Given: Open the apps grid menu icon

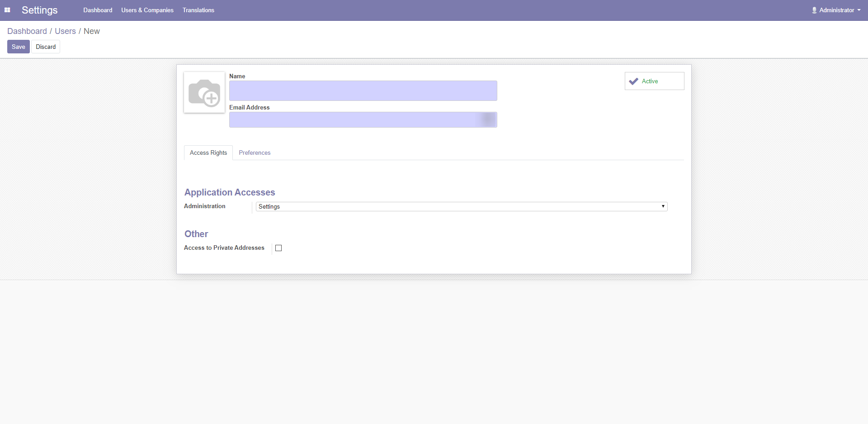Looking at the screenshot, I should click(x=7, y=10).
